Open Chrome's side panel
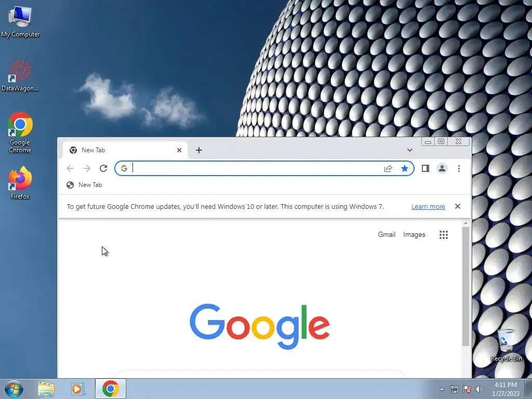The width and height of the screenshot is (532, 399). 425,168
